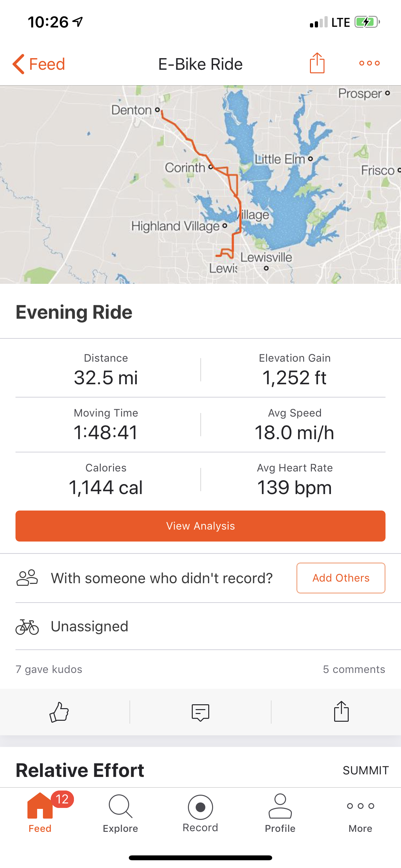Screen dimensions: 401x868
Task: Start recording via the Record tab
Action: 200,813
